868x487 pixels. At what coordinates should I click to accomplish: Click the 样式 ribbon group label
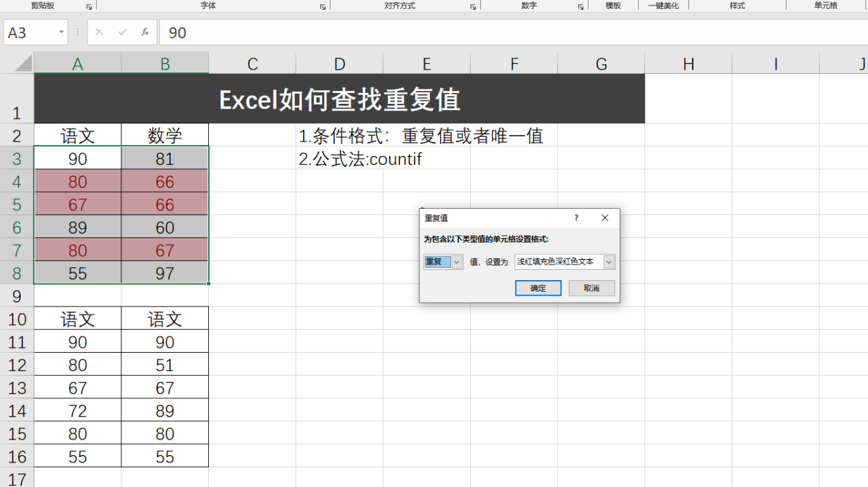click(737, 5)
